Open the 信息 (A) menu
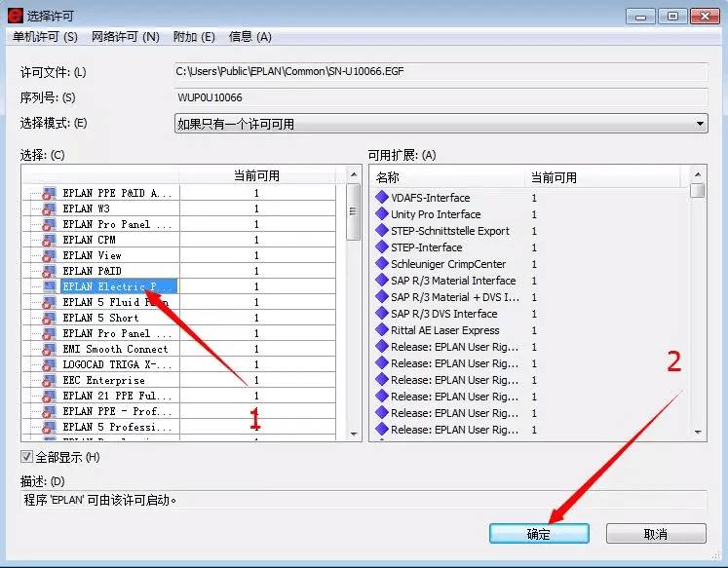Screen dimensions: 728x568 pyautogui.click(x=250, y=37)
